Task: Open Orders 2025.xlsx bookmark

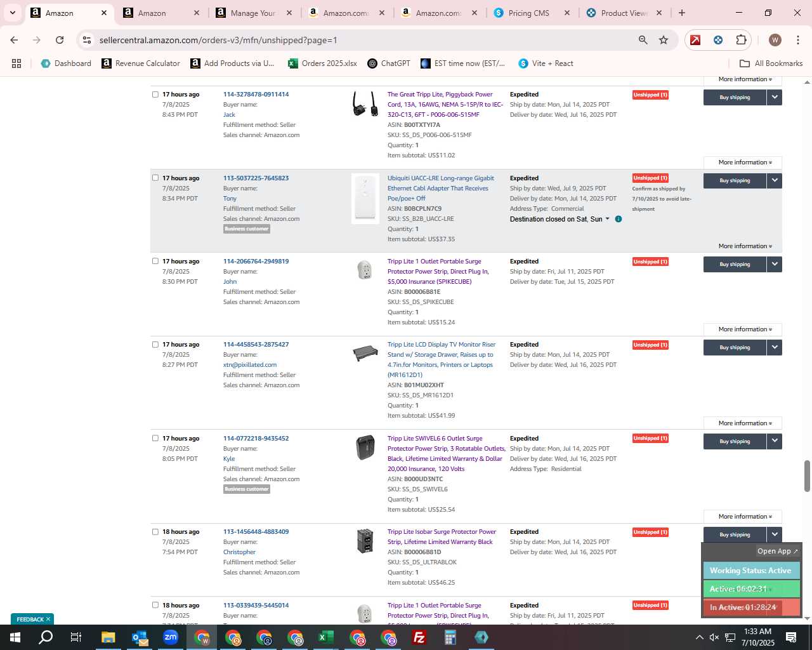Action: click(x=323, y=63)
